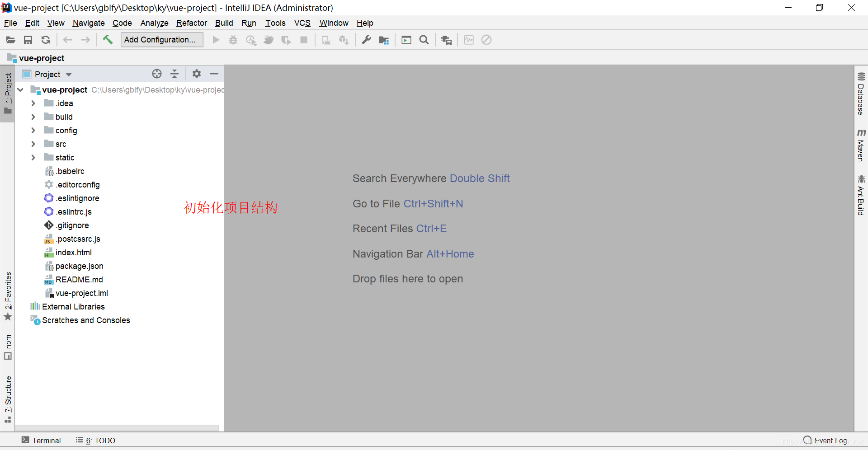Open Settings via the wrench icon
This screenshot has height=450, width=868.
click(x=366, y=40)
